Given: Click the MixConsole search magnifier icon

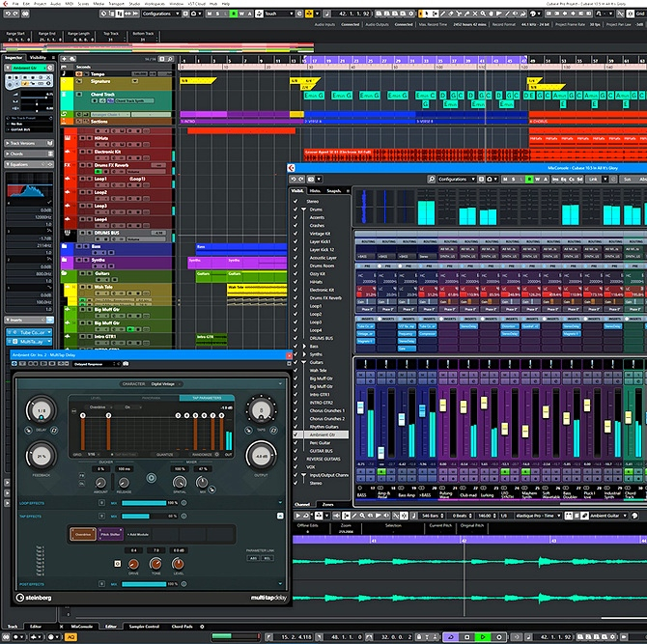Looking at the screenshot, I should [432, 179].
